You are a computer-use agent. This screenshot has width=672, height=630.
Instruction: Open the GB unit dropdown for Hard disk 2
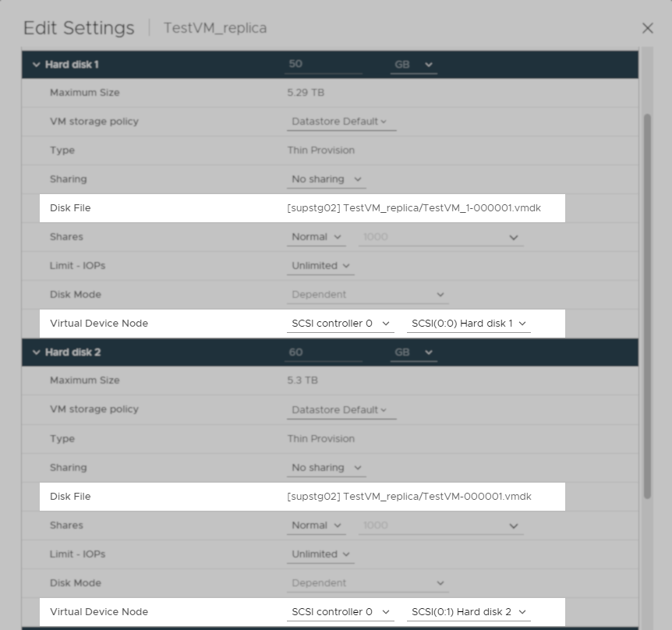click(x=412, y=352)
